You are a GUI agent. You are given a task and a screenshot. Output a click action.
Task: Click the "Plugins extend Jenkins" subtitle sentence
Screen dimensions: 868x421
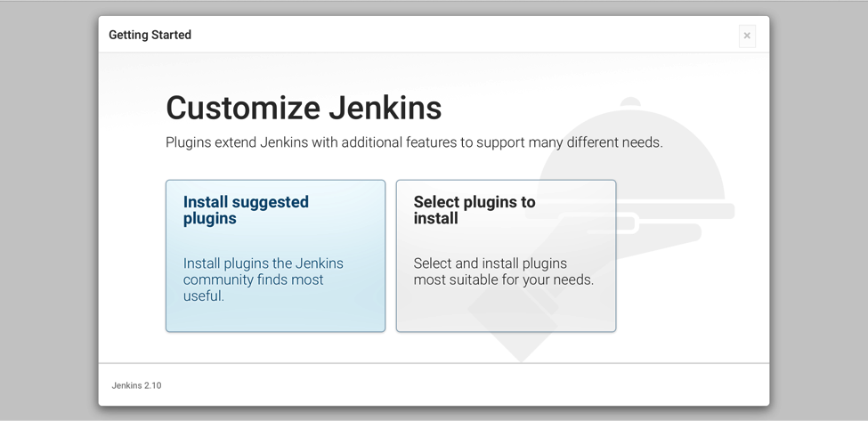tap(414, 142)
